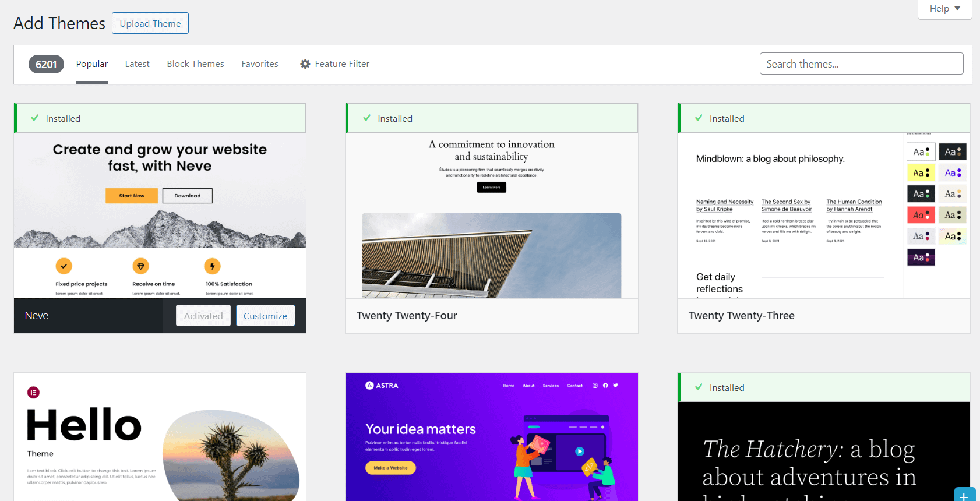Open the Help dropdown
The width and height of the screenshot is (980, 501).
click(944, 9)
